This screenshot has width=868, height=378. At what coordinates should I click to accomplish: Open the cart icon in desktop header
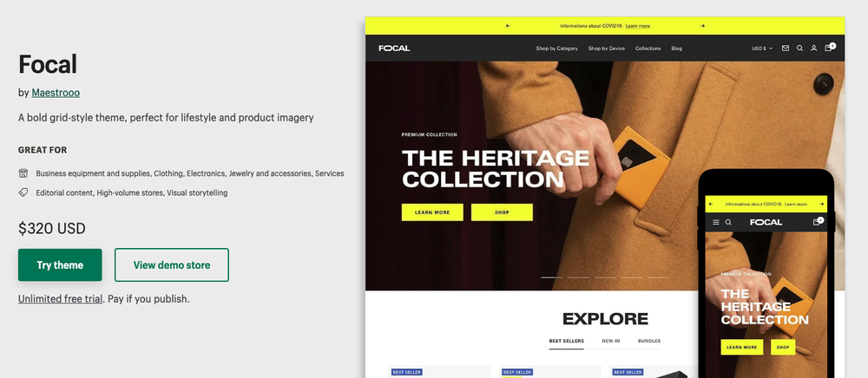[829, 48]
